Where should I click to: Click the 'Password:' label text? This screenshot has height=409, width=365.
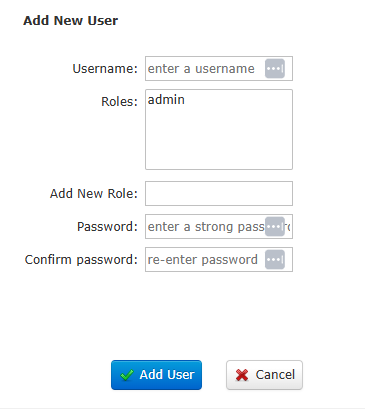(x=107, y=227)
